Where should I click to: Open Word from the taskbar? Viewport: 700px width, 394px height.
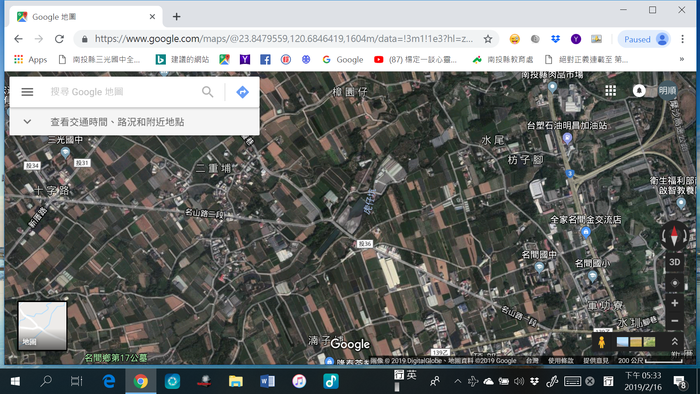pyautogui.click(x=267, y=382)
